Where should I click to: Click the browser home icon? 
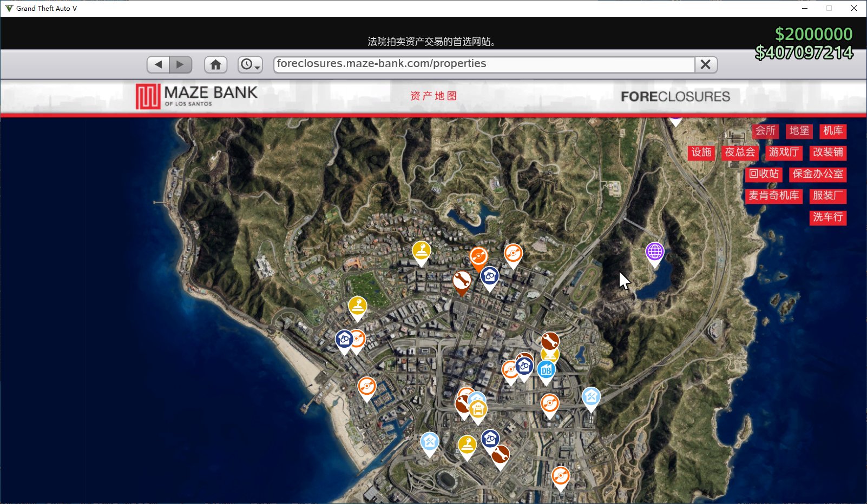215,65
